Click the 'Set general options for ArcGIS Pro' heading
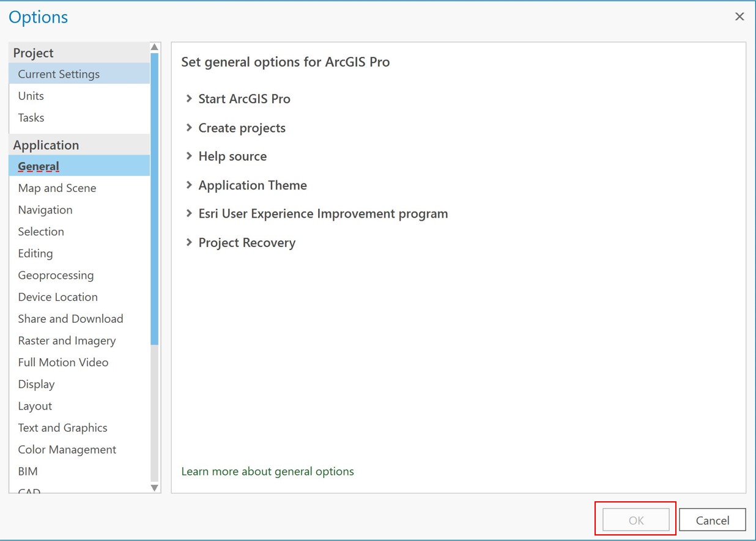Screen dimensions: 756x541 [x=286, y=62]
